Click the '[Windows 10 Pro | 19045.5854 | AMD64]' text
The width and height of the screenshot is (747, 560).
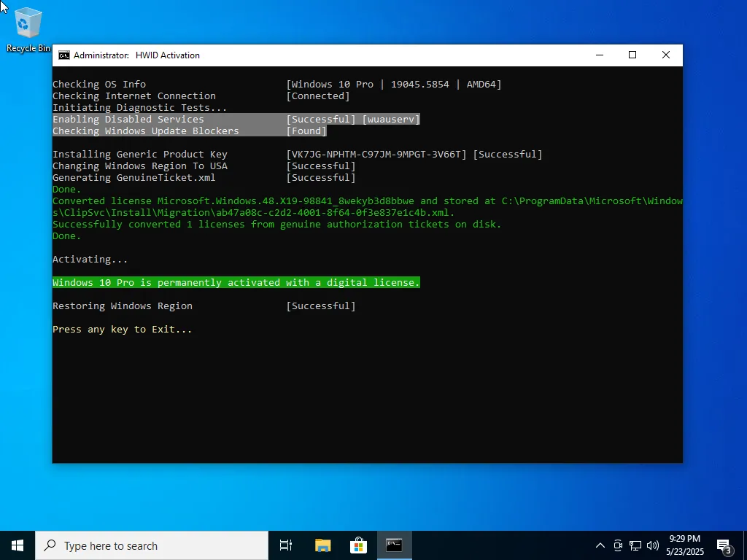pos(393,85)
